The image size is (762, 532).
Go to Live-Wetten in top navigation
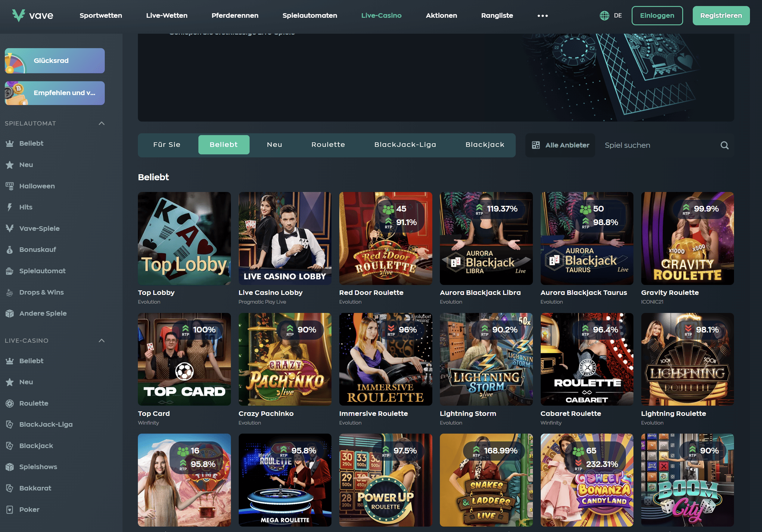[x=166, y=16]
